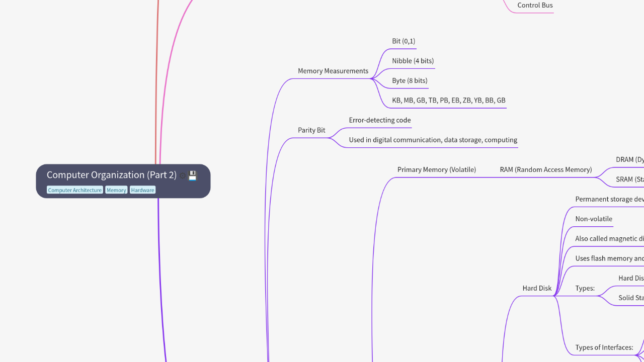Select the Computer Organization (Part 2) title
Image resolution: width=644 pixels, height=362 pixels.
(111, 175)
